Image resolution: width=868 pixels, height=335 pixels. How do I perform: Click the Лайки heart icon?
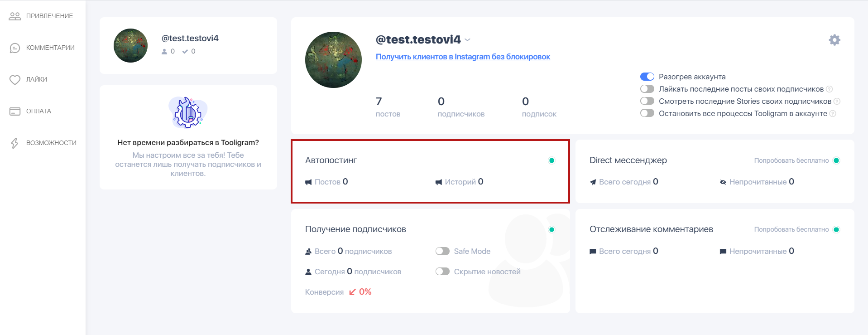coord(15,80)
